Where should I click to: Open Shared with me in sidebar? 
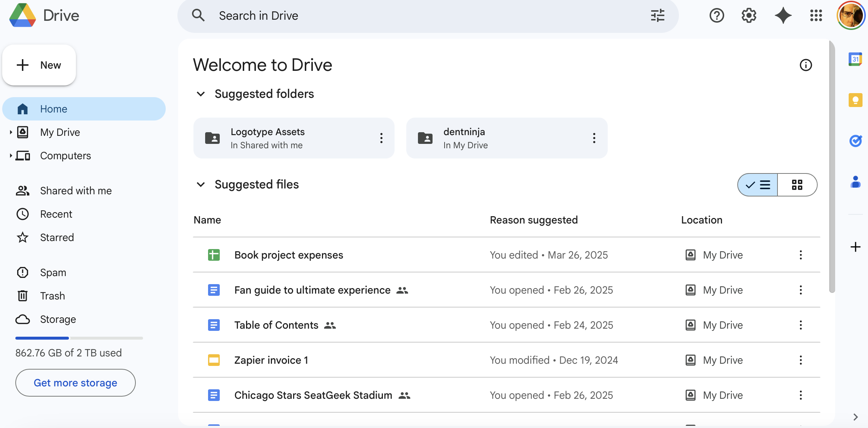point(76,191)
